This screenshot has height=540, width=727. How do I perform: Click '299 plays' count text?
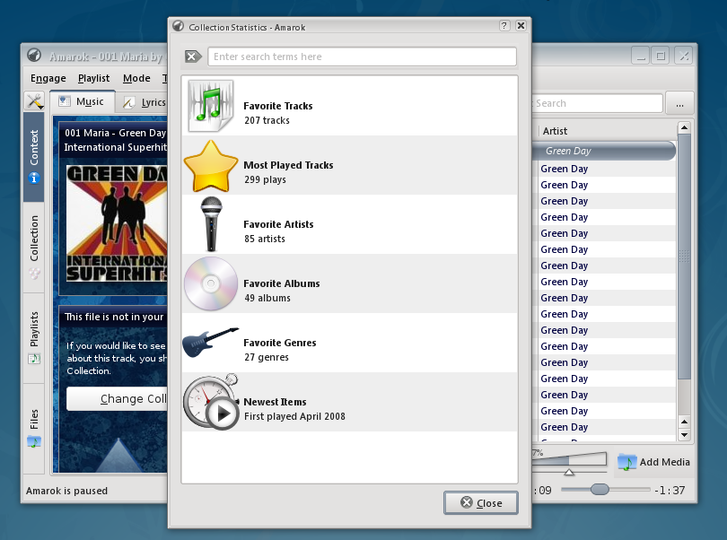click(x=265, y=180)
